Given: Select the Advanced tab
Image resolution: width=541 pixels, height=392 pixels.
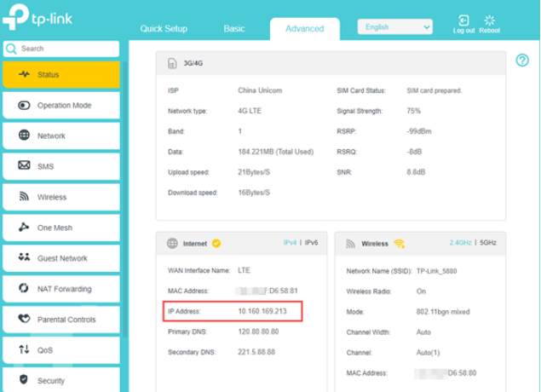Looking at the screenshot, I should [x=305, y=29].
